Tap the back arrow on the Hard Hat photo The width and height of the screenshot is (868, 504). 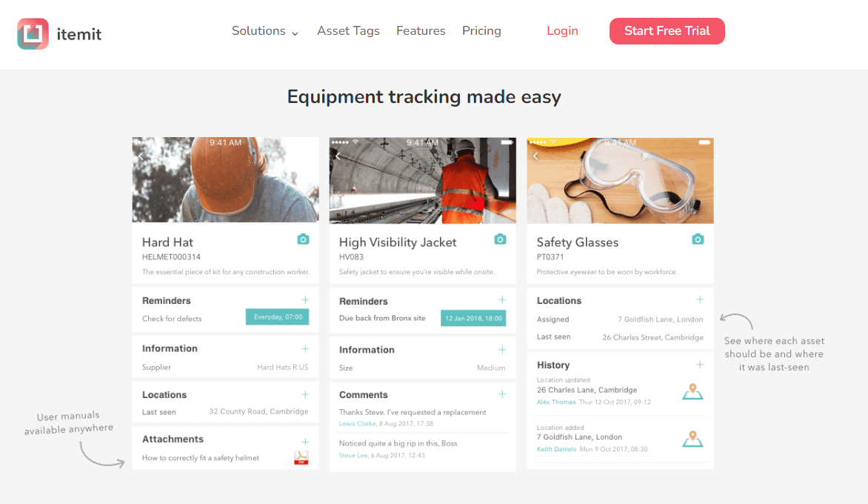(x=141, y=156)
